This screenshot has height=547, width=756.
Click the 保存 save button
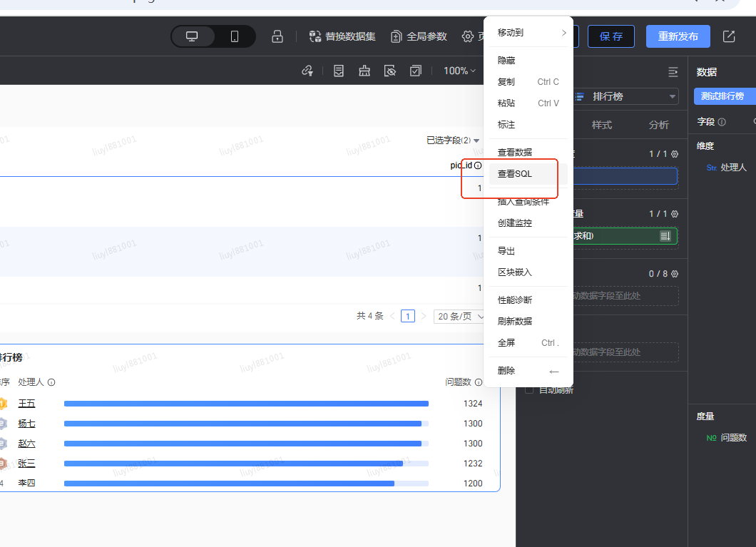click(611, 36)
